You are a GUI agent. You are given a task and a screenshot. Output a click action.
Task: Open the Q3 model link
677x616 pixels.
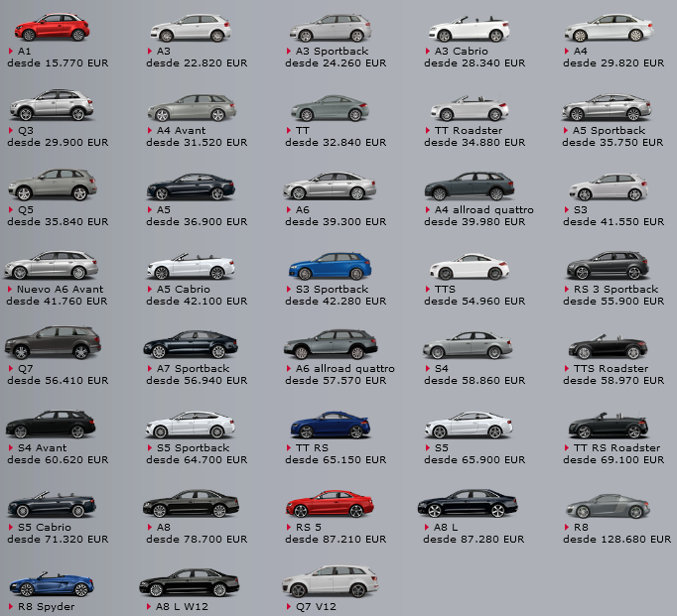tap(26, 130)
